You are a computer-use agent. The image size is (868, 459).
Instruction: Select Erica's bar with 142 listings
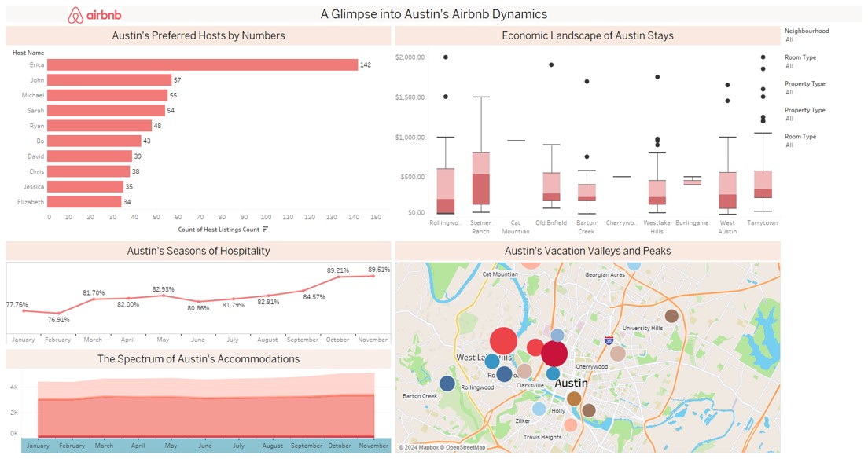[203, 64]
